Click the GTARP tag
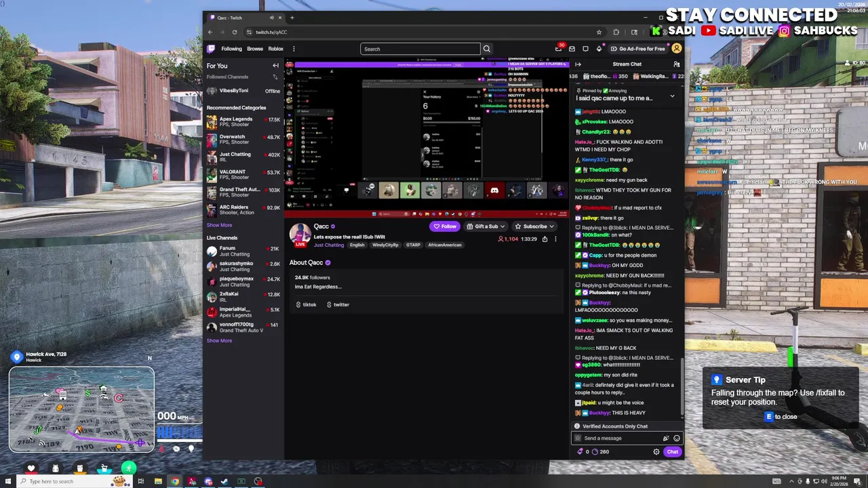Viewport: 868px width, 488px height. point(413,245)
